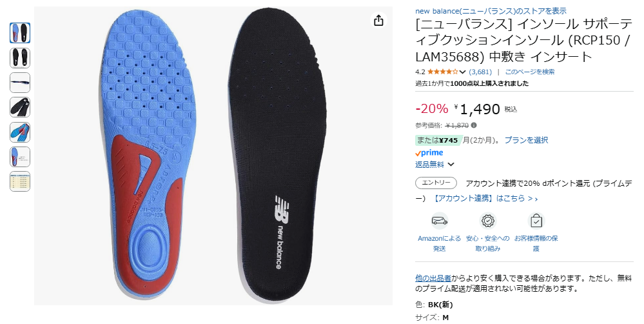Click the エントリー entry button

click(436, 183)
